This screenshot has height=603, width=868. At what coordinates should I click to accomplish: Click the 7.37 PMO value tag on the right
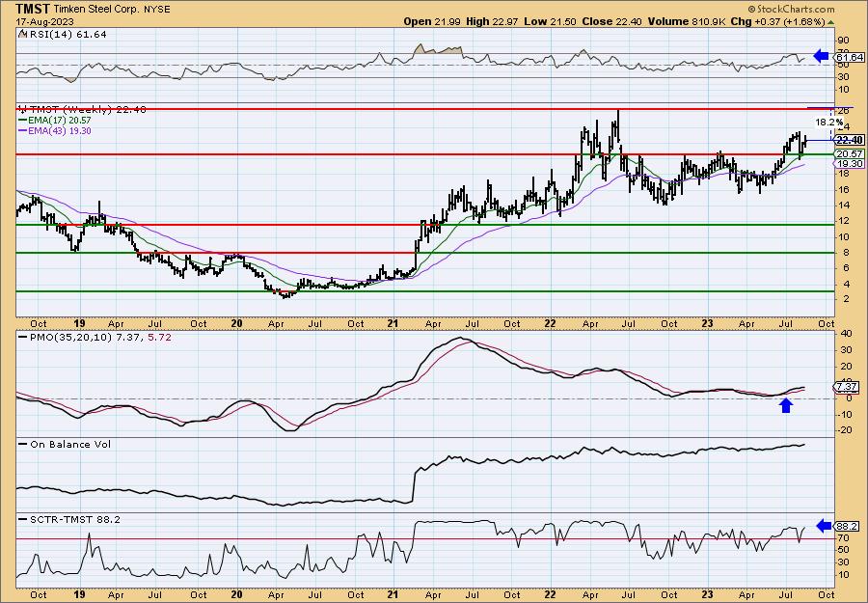click(x=849, y=387)
